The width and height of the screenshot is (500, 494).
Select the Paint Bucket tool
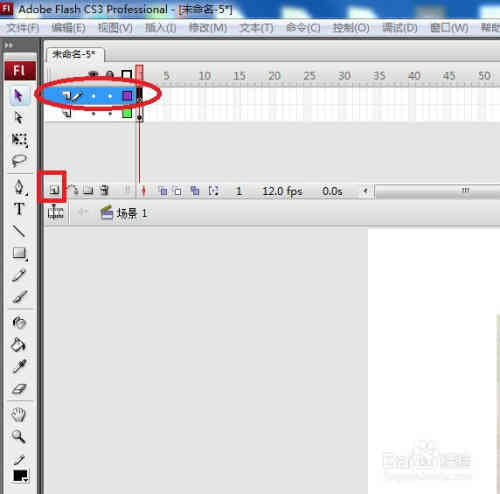[19, 344]
